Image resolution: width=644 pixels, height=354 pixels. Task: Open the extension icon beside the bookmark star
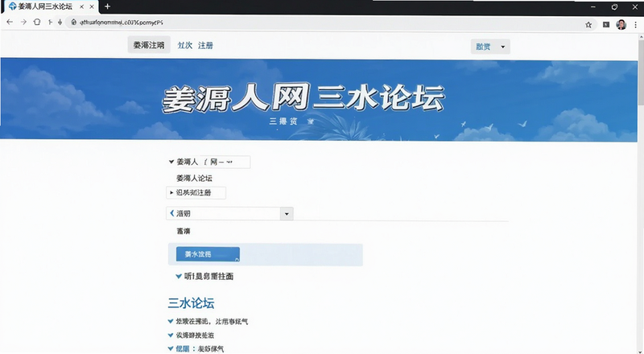[606, 25]
